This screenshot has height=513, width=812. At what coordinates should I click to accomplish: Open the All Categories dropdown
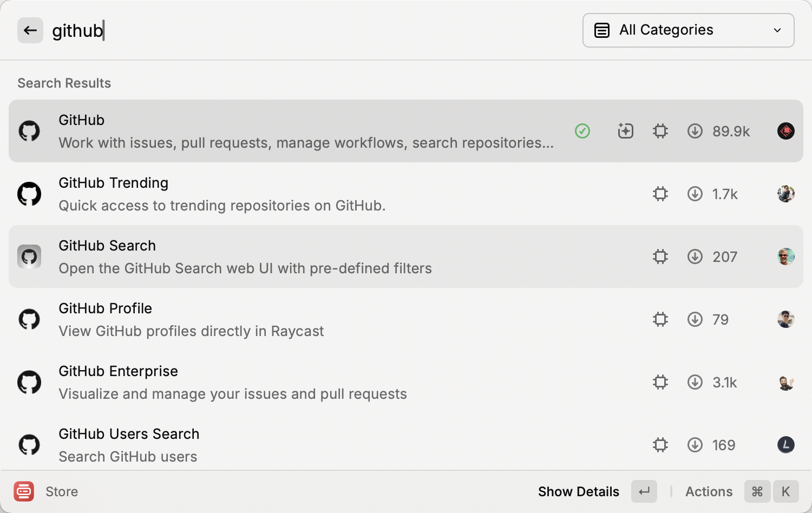coord(687,30)
